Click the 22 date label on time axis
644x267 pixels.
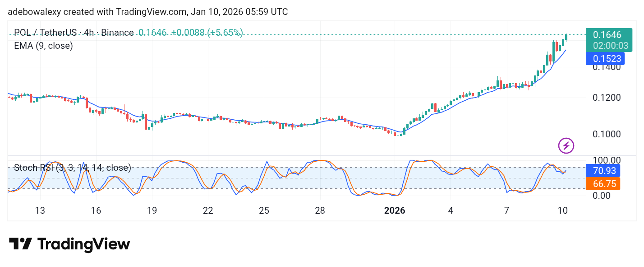[208, 211]
